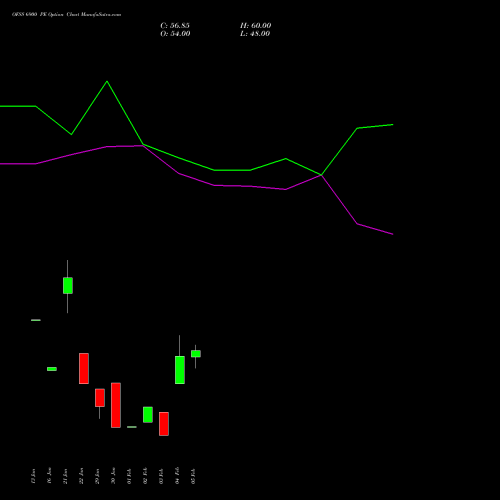The height and width of the screenshot is (500, 500).
Task: Click the open price value O: 54.00
Action: point(175,34)
